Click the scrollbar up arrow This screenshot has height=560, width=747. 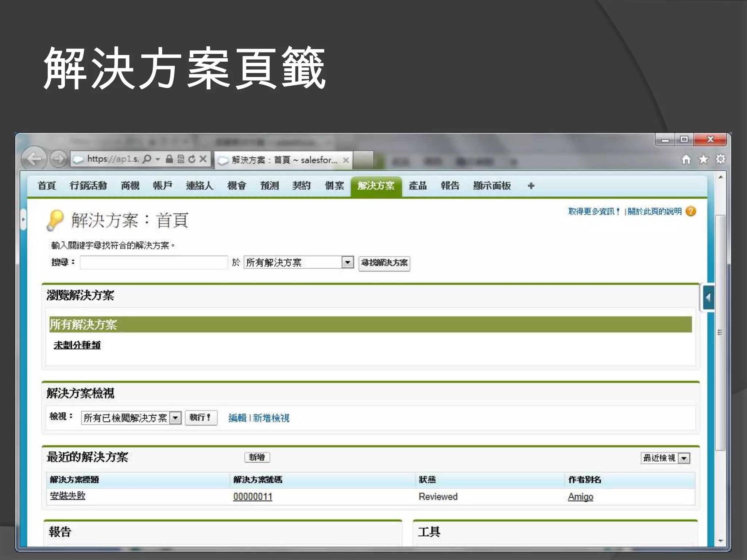tap(720, 177)
